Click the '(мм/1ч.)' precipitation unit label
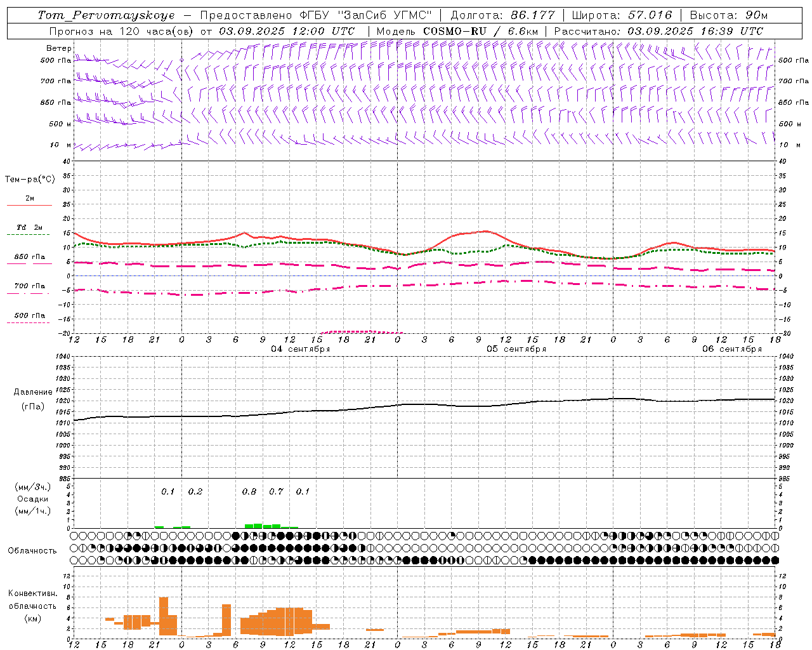 (33, 511)
